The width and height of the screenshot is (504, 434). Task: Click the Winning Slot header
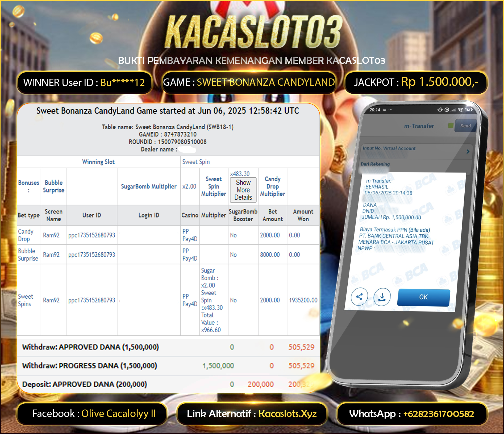click(x=98, y=162)
